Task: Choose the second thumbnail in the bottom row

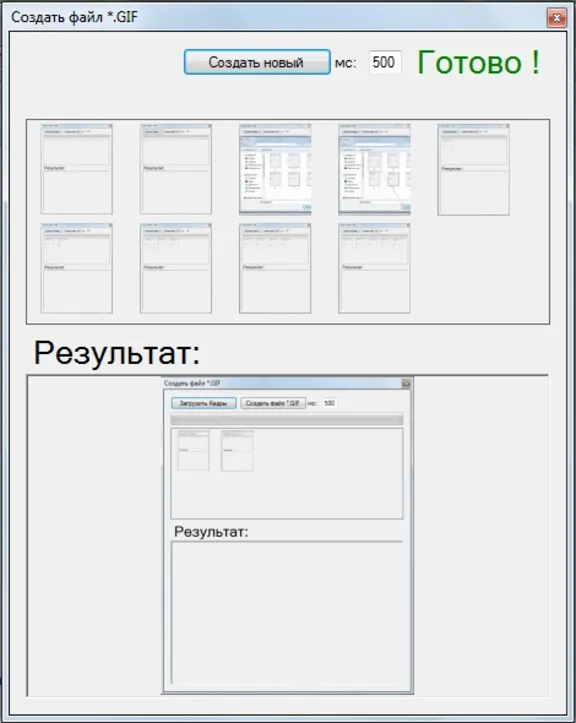Action: (176, 268)
